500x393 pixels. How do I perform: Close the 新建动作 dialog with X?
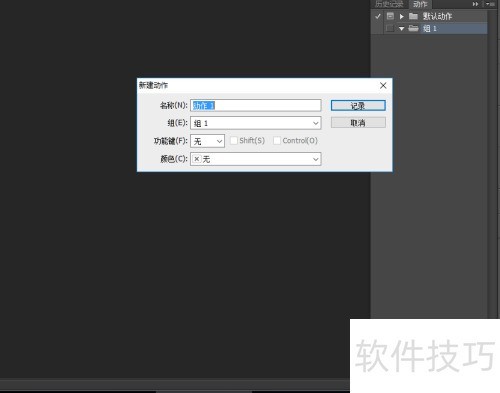(383, 85)
